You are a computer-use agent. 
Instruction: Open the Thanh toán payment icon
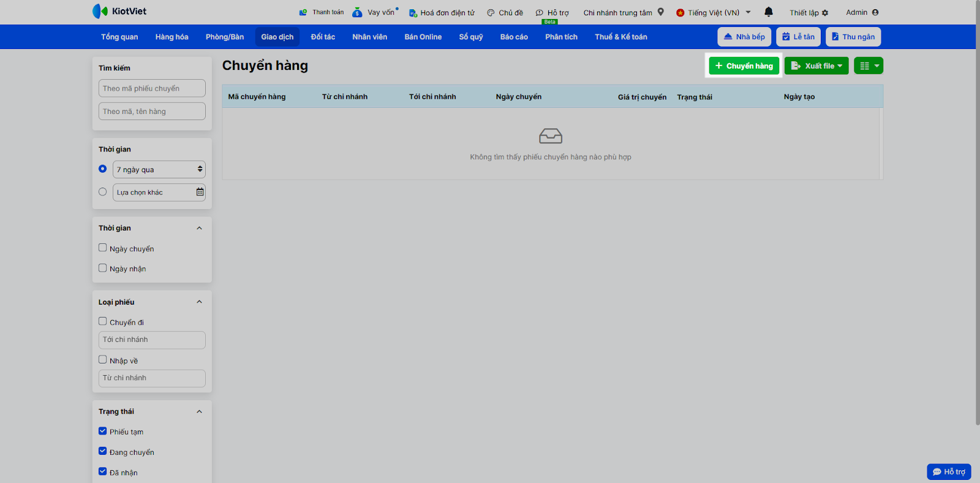click(x=303, y=12)
